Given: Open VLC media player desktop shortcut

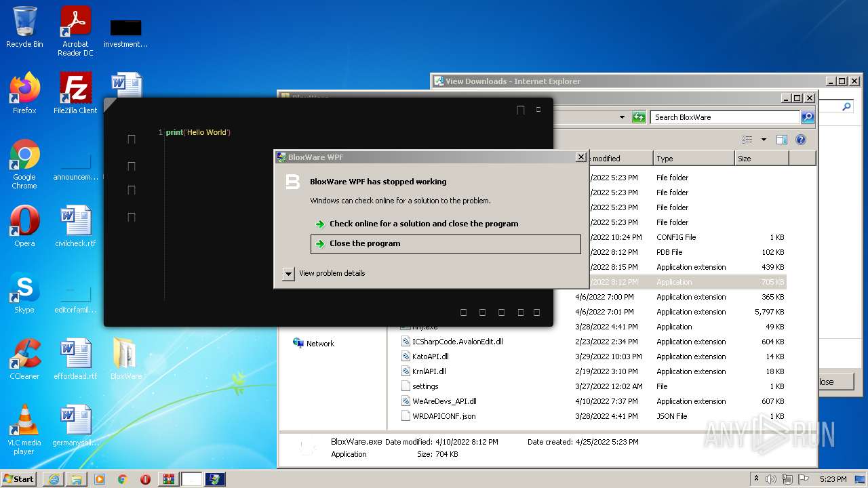Looking at the screenshot, I should coord(24,430).
